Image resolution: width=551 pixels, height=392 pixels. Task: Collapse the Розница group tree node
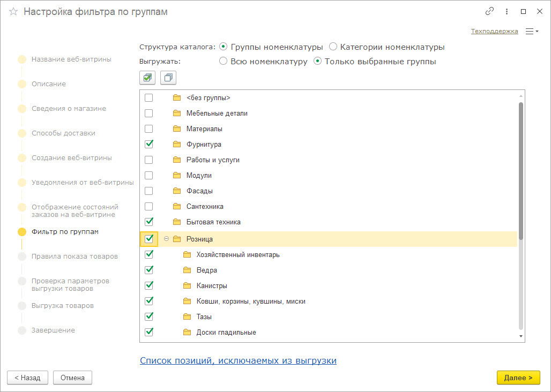[166, 239]
